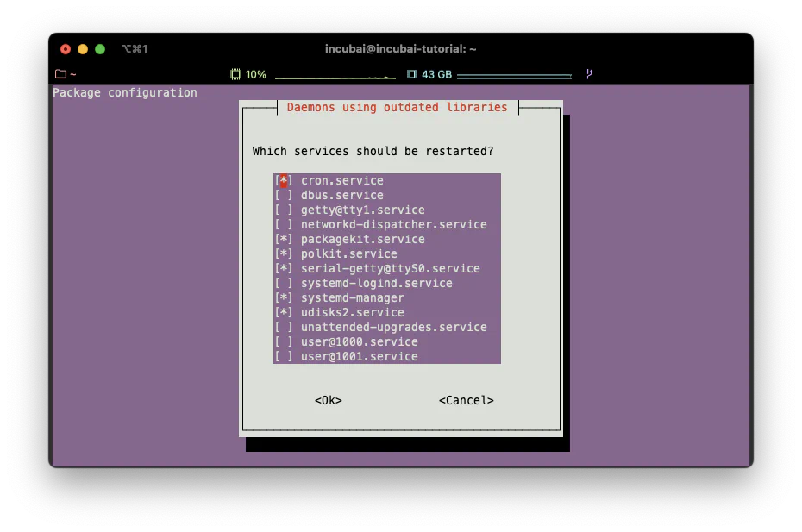The height and width of the screenshot is (532, 802).
Task: Enable the networkd-dispatcher.service checkbox
Action: point(284,224)
